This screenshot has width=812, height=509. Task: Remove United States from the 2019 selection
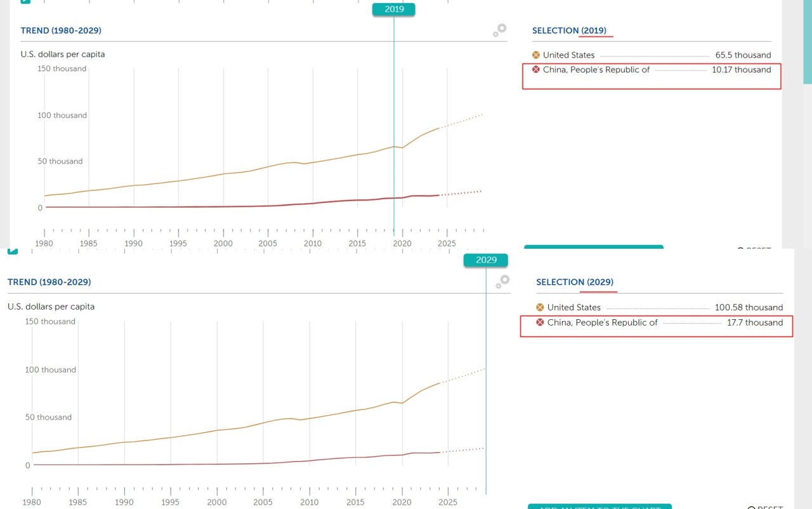tap(537, 55)
